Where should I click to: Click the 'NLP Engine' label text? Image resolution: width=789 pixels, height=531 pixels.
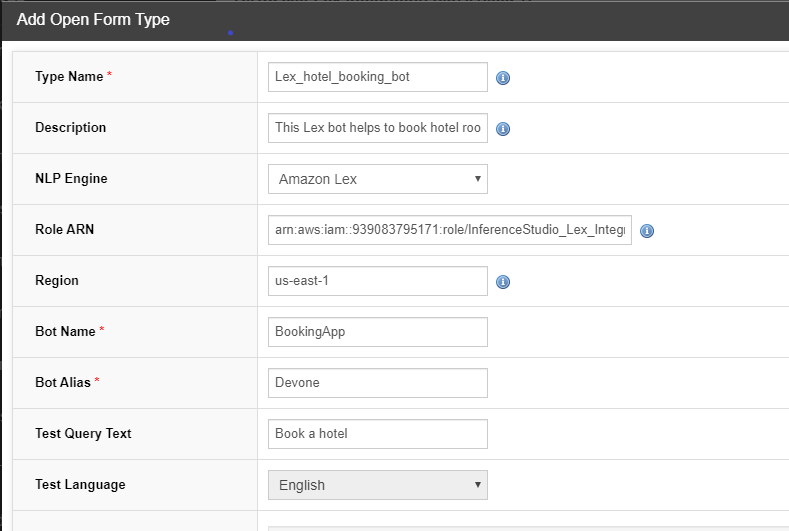pos(71,179)
